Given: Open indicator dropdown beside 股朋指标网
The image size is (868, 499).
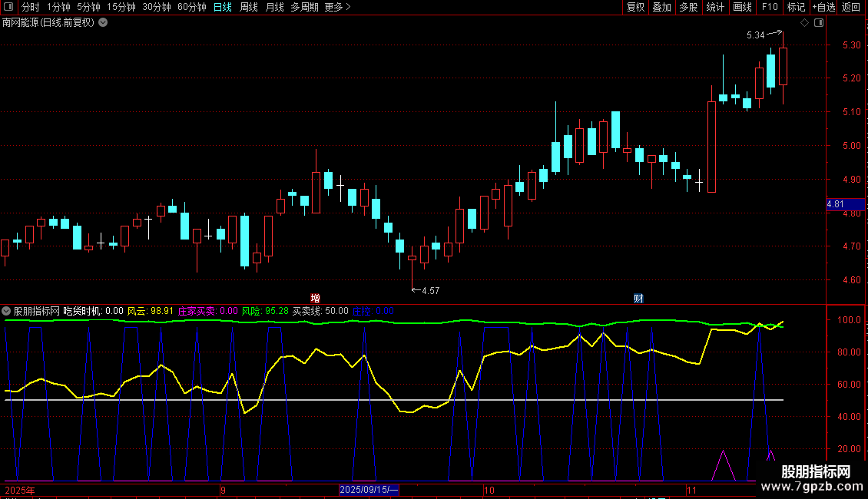Looking at the screenshot, I should [x=6, y=311].
